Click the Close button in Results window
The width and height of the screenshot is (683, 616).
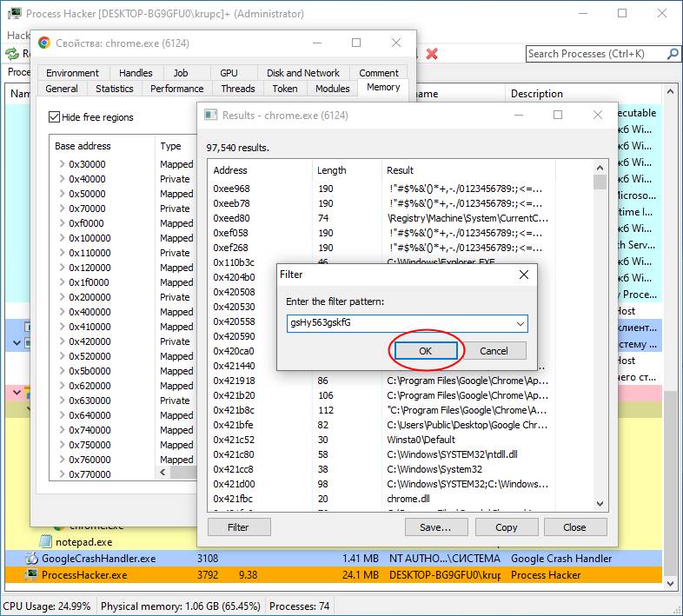tap(575, 527)
